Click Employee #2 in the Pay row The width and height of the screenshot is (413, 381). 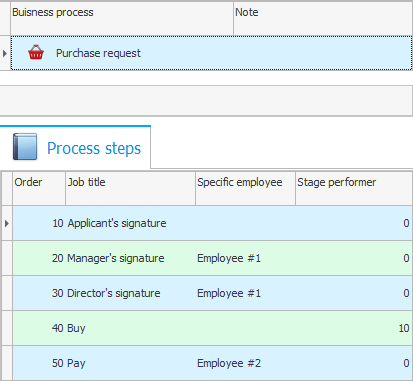pyautogui.click(x=229, y=363)
